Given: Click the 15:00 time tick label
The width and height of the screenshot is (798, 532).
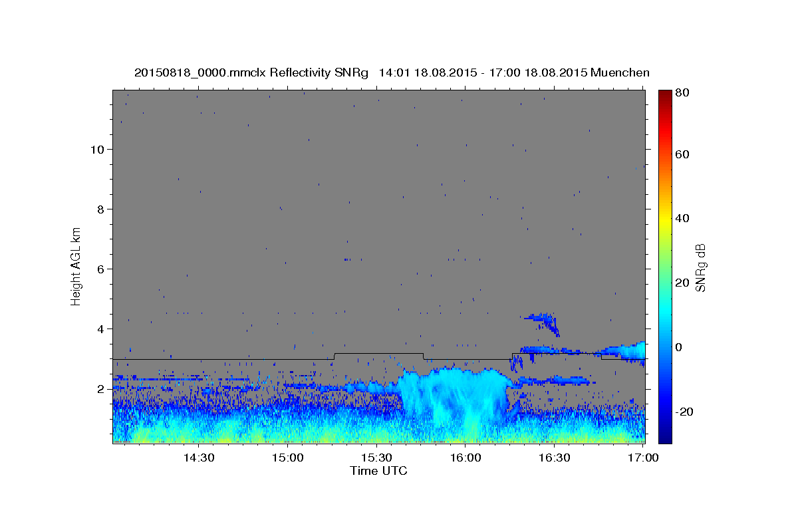Looking at the screenshot, I should [287, 458].
